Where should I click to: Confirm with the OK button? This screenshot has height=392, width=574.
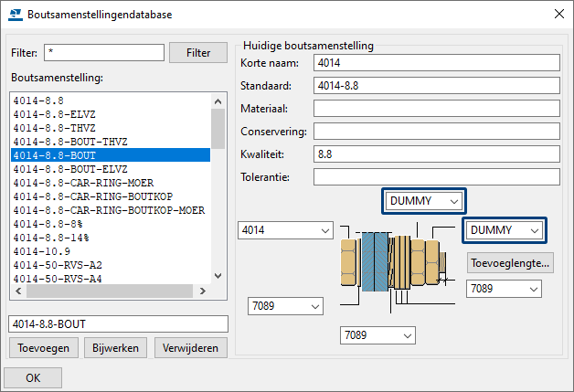(33, 377)
